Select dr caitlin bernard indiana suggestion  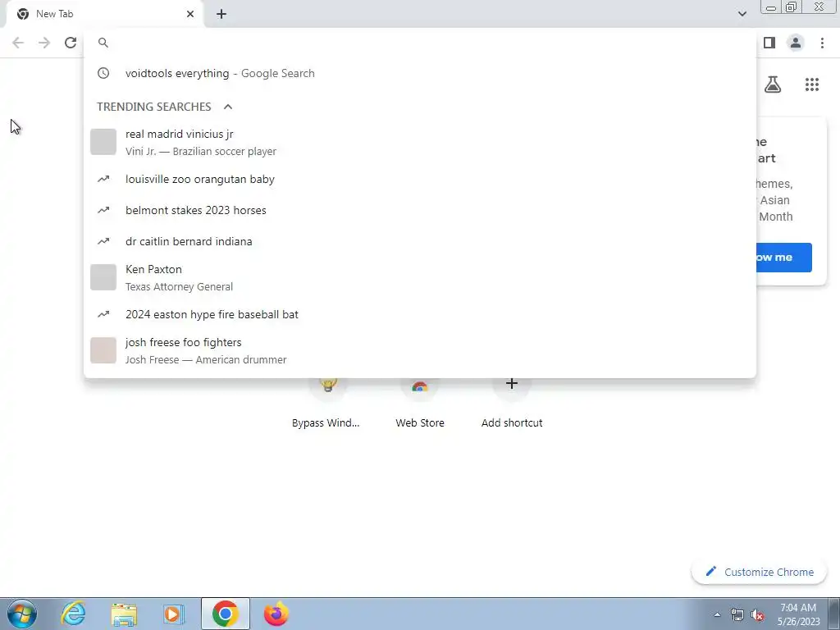420,242
